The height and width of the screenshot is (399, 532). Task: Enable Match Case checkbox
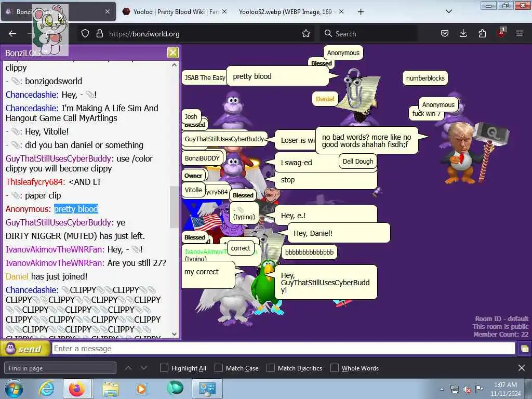pos(219,368)
